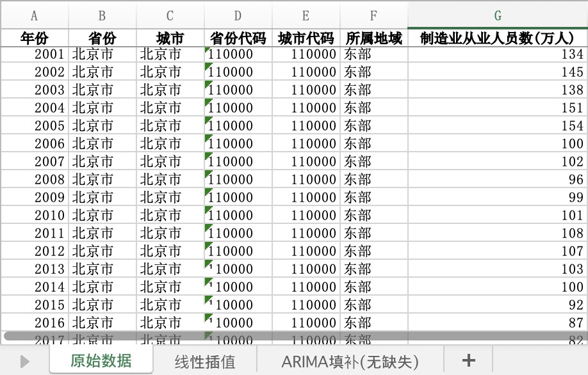Viewport: 588px width, 375px height.
Task: Select the value 87 in 2016 row
Action: click(x=498, y=323)
